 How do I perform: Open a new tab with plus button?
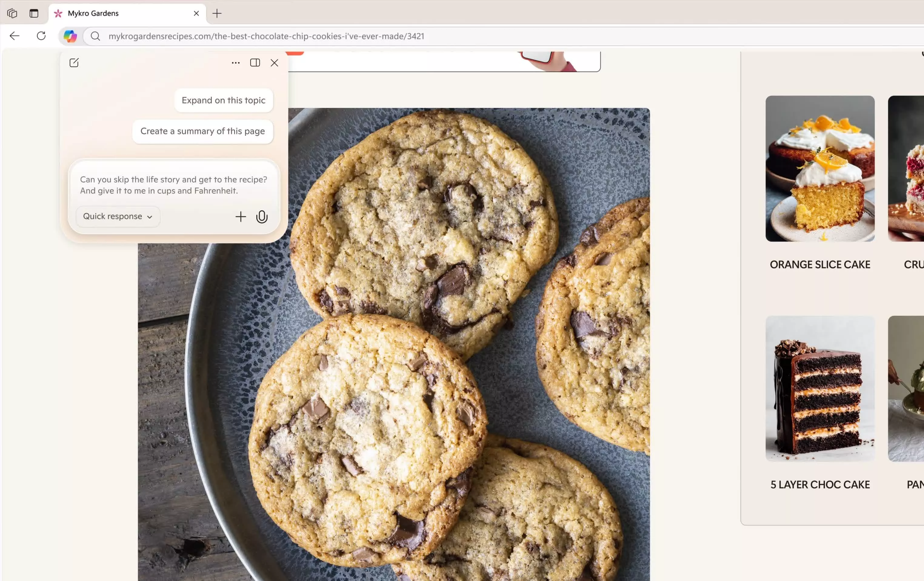217,13
